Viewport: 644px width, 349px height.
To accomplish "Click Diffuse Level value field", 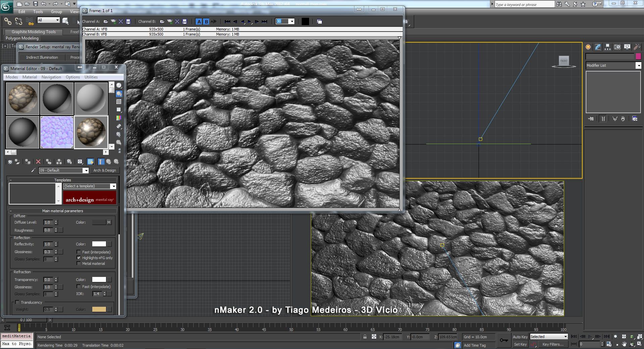I will click(48, 222).
